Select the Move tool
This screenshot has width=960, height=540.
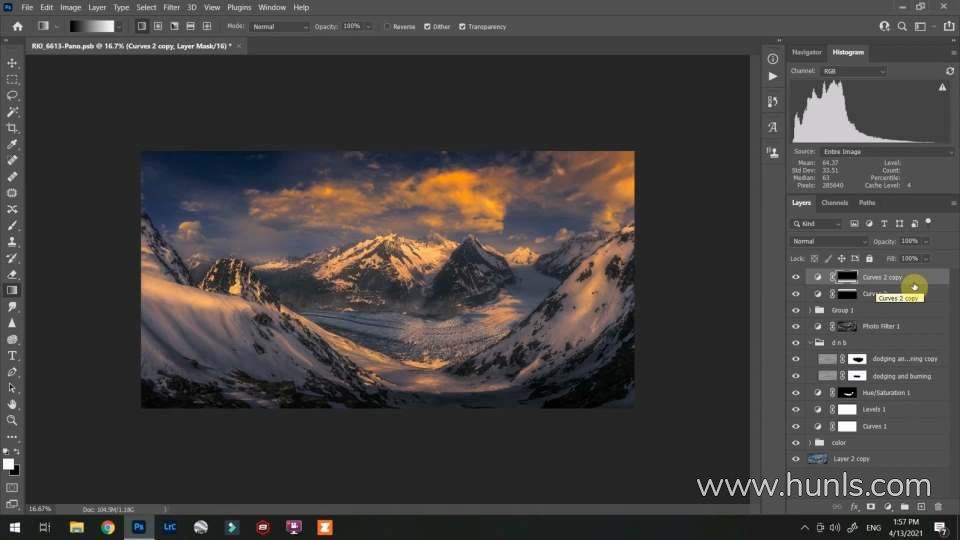point(12,63)
